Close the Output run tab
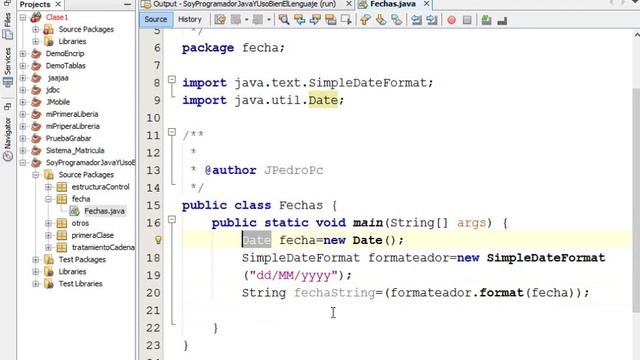 349,4
